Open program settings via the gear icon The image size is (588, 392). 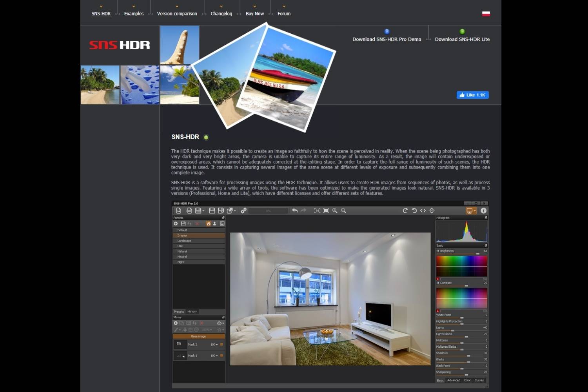coord(244,211)
